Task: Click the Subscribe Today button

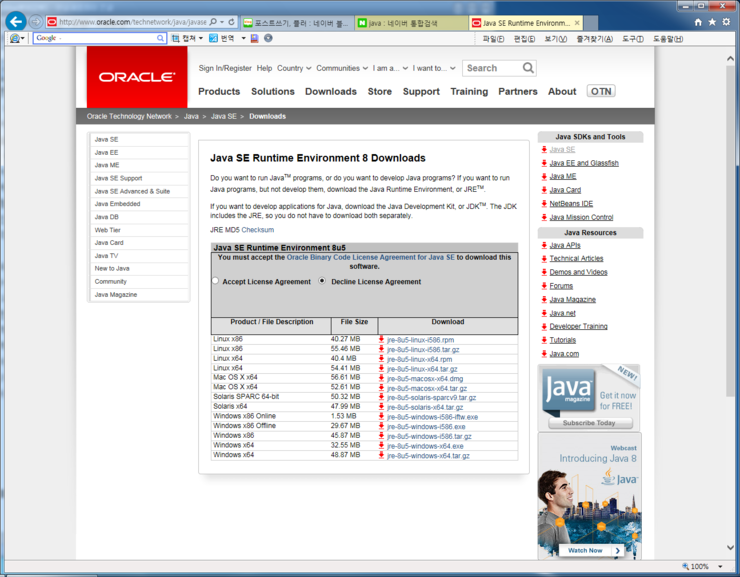Action: coord(589,423)
